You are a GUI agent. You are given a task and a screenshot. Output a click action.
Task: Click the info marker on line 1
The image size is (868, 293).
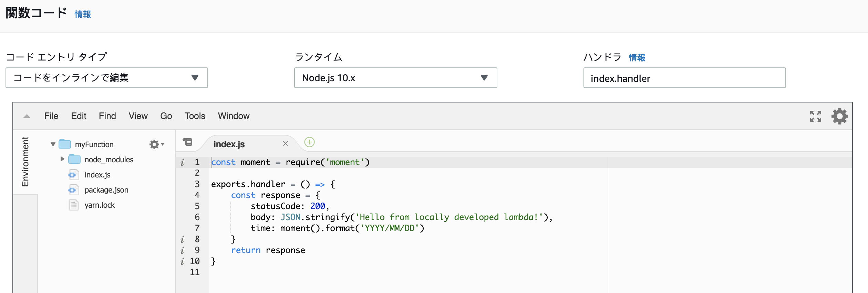point(182,162)
